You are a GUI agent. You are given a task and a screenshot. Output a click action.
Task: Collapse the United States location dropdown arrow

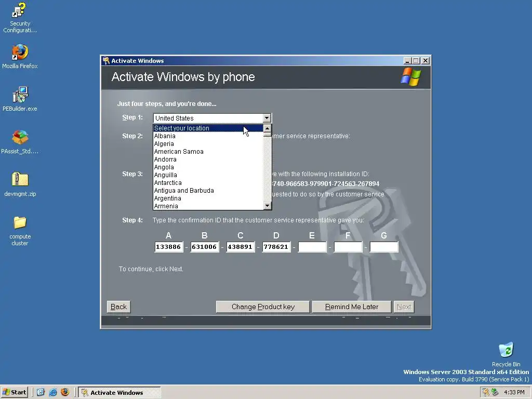[x=267, y=118]
